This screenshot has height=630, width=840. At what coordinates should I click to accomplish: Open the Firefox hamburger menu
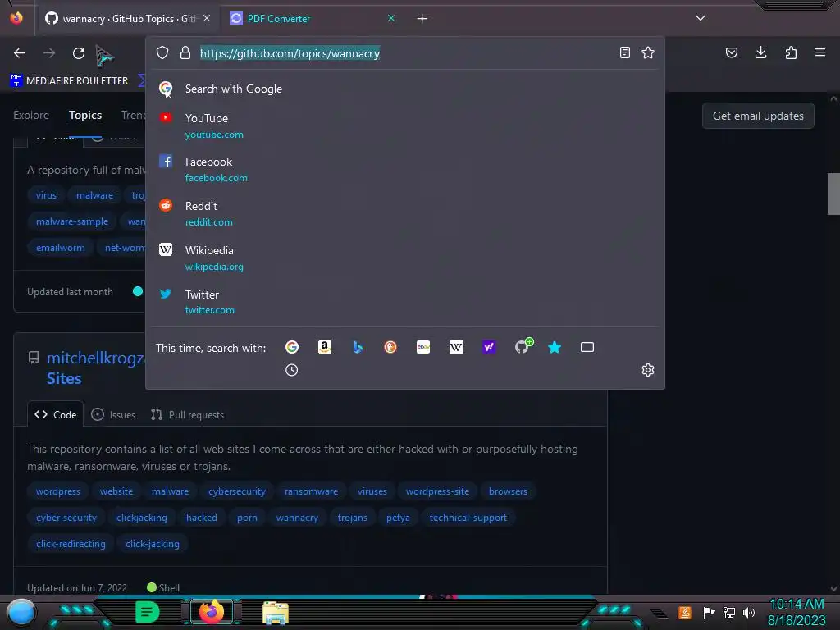click(x=820, y=52)
